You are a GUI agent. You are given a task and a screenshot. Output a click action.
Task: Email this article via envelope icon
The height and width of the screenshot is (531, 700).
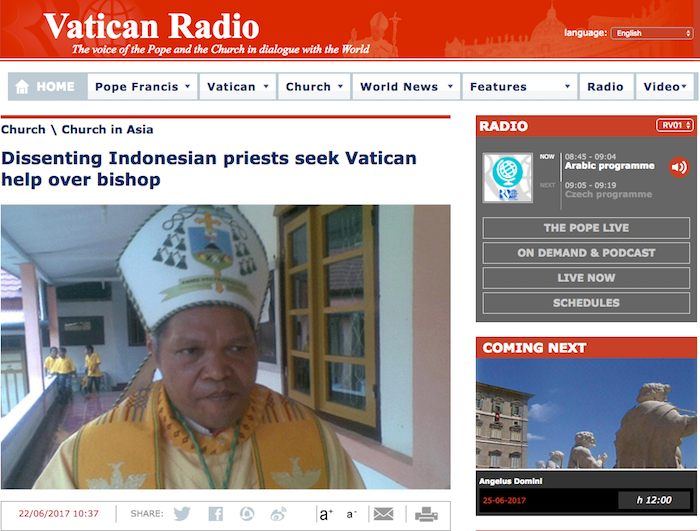383,514
